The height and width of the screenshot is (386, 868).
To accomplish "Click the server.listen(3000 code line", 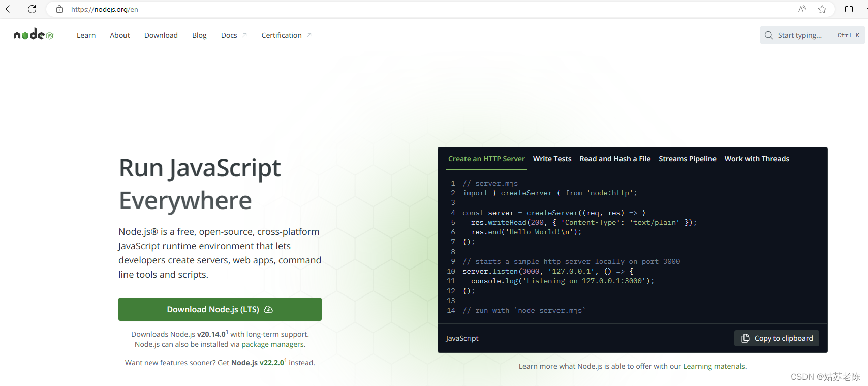I will point(548,271).
